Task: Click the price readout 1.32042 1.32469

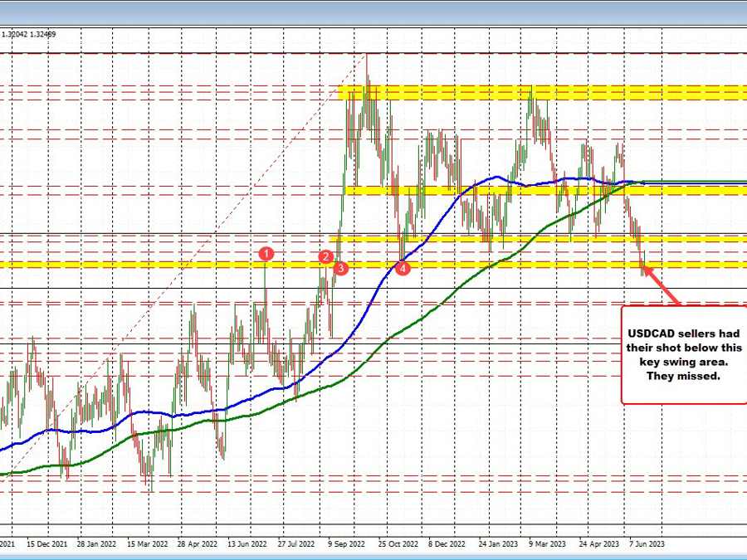Action: (28, 35)
